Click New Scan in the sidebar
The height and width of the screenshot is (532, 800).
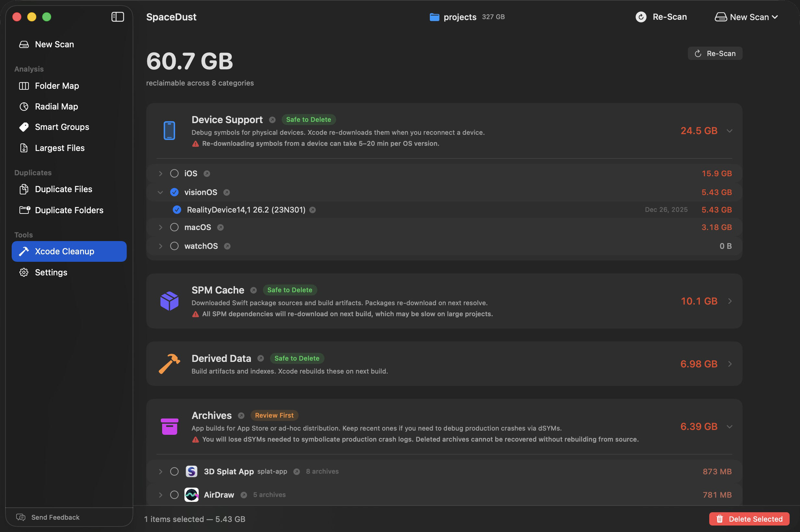(x=69, y=44)
